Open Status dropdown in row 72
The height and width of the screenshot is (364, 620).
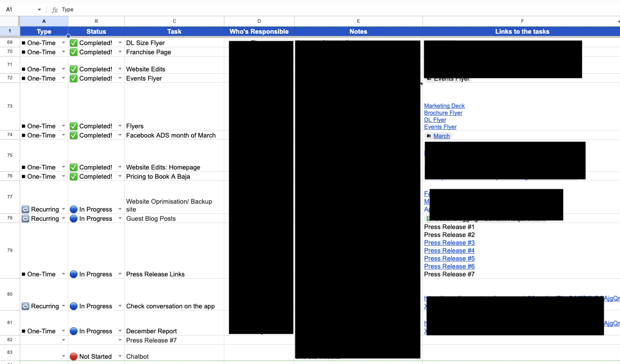[x=120, y=78]
